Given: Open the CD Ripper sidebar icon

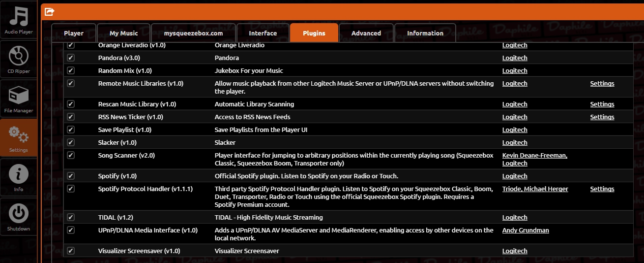Looking at the screenshot, I should (19, 59).
